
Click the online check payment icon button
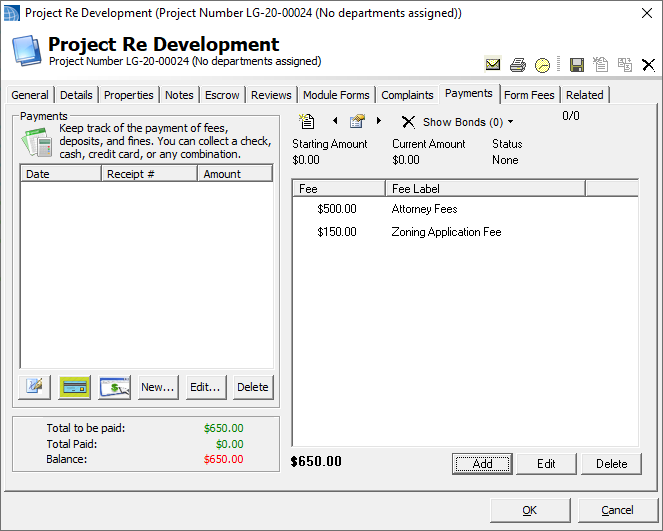[115, 387]
